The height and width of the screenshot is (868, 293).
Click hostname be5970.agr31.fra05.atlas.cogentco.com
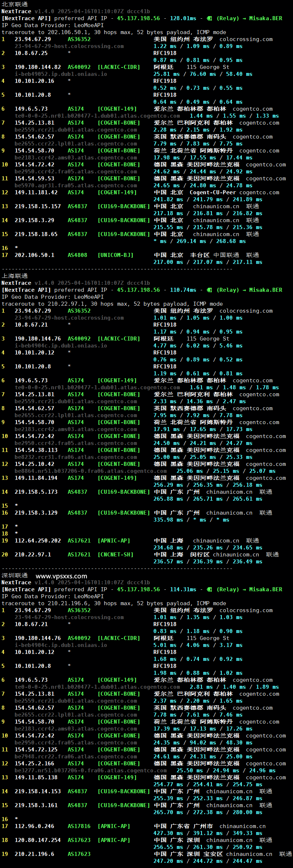[76, 185]
